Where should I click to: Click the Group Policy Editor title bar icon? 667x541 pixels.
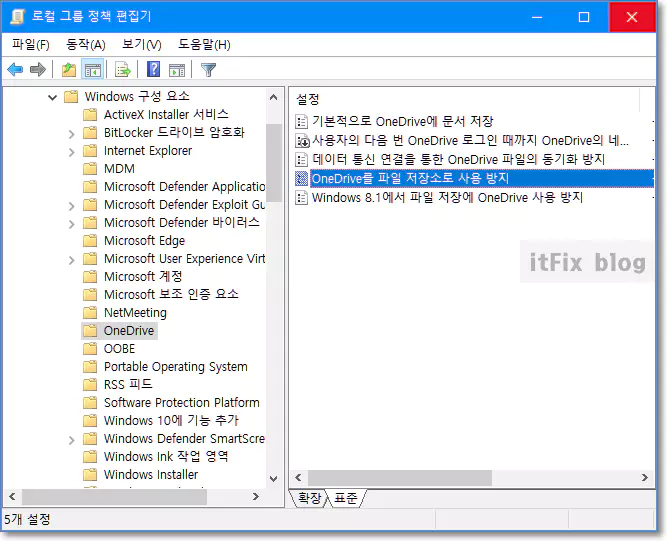point(18,17)
